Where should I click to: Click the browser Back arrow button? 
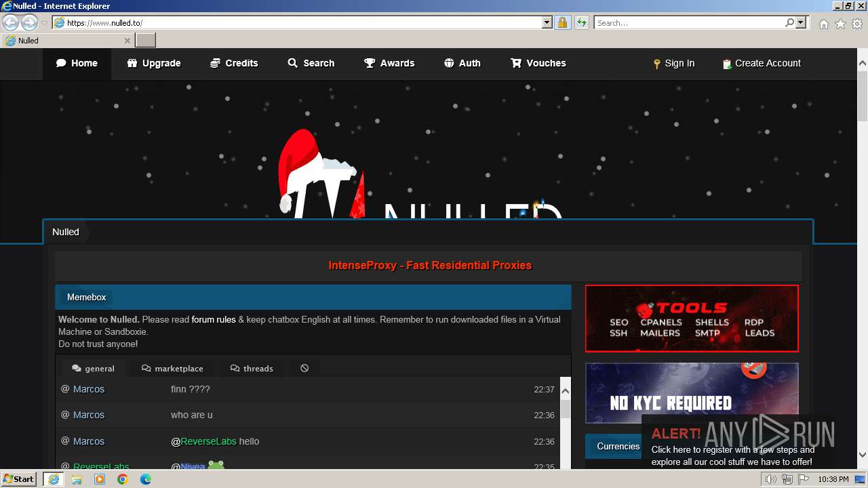[11, 22]
